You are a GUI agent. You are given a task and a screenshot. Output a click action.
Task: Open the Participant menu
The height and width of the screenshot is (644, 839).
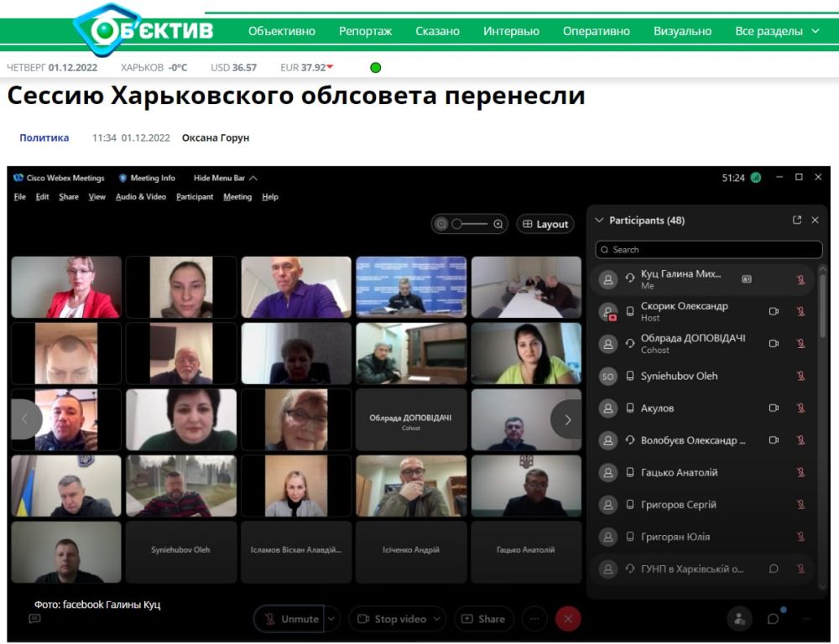tap(195, 197)
